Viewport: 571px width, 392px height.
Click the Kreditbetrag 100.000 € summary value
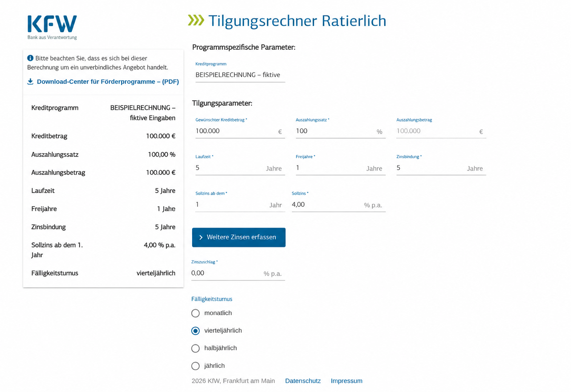(161, 136)
